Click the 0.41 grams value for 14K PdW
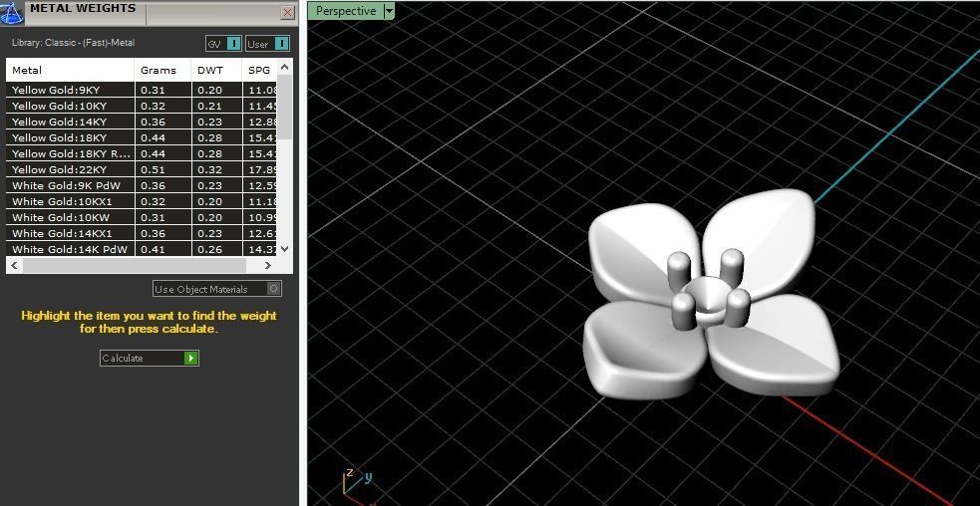 point(154,249)
